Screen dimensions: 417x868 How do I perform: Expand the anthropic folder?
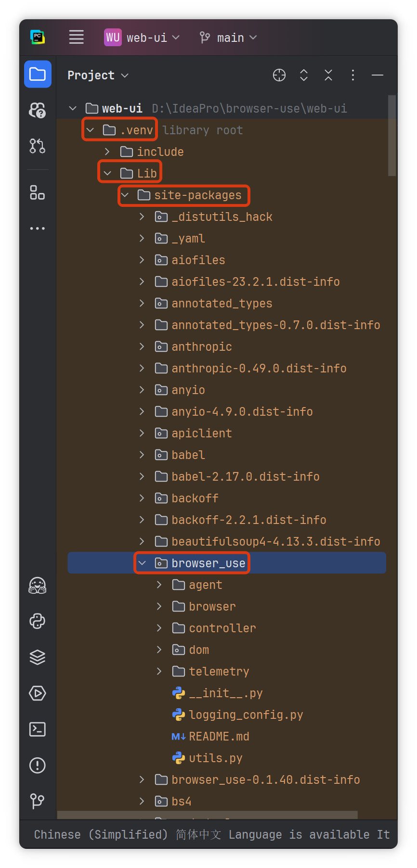coord(142,346)
